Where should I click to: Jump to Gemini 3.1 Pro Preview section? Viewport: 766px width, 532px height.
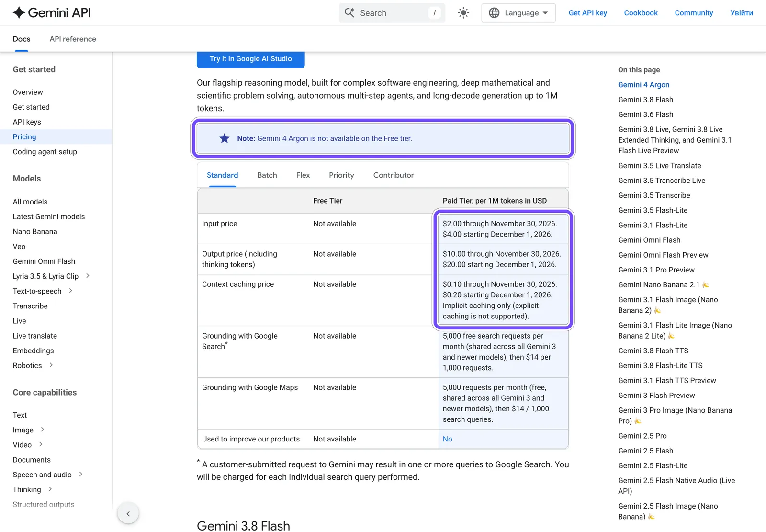656,270
